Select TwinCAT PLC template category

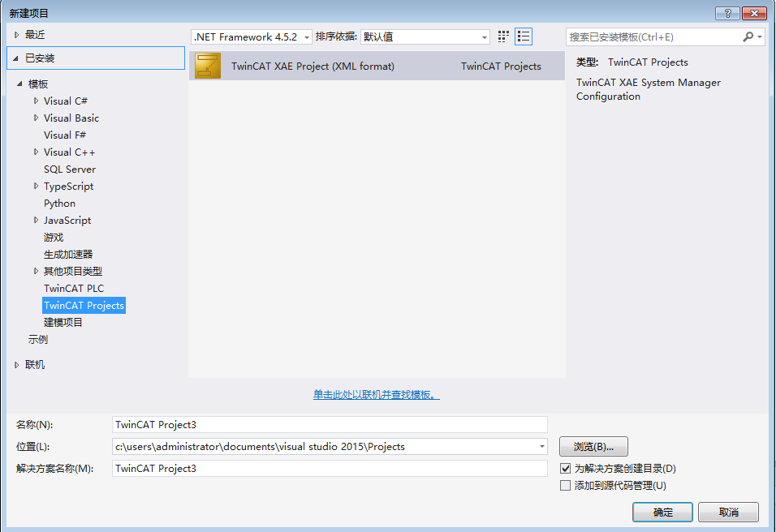74,288
